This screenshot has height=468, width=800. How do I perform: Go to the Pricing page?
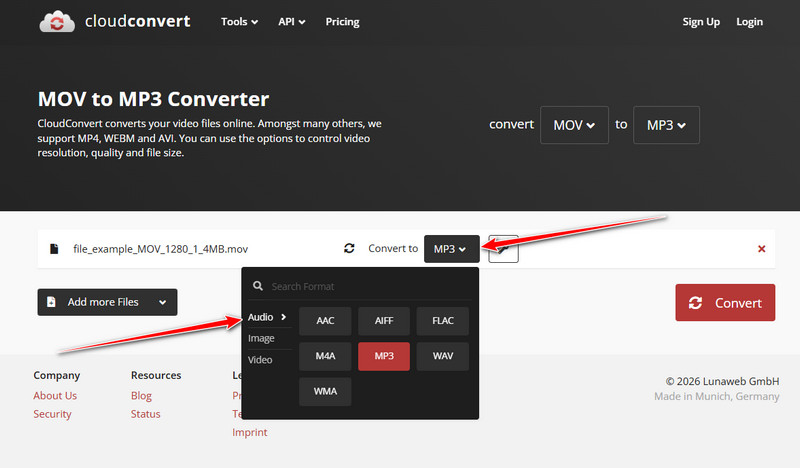click(x=342, y=22)
